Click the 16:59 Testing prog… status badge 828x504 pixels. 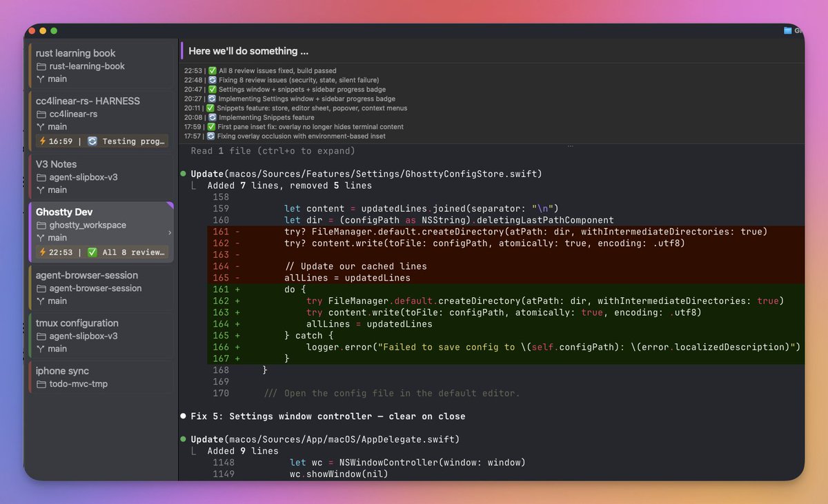point(101,141)
